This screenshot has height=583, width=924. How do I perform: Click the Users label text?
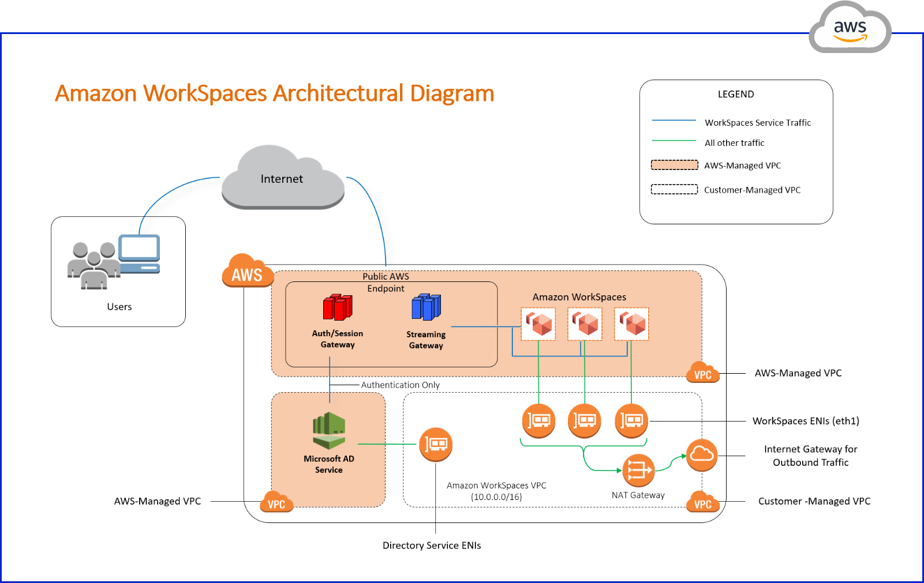[x=119, y=307]
